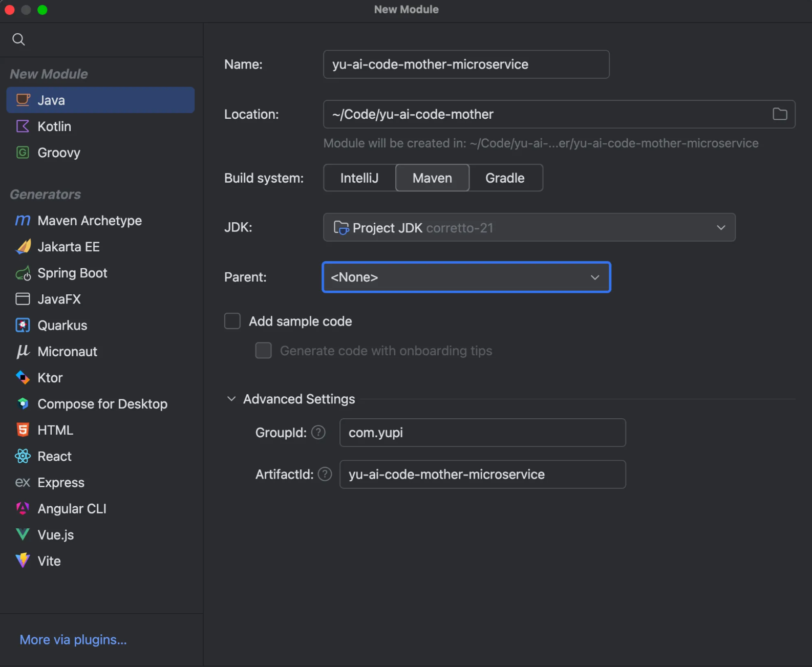The width and height of the screenshot is (812, 667).
Task: Open the Project JDK corretto-21 dropdown
Action: coord(529,227)
